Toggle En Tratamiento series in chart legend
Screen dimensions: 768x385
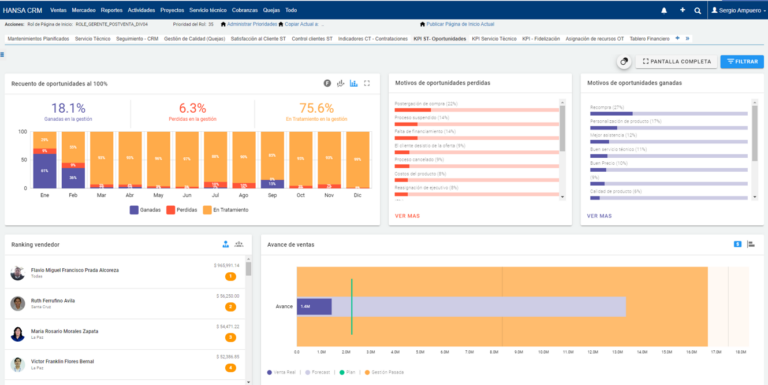pos(226,210)
